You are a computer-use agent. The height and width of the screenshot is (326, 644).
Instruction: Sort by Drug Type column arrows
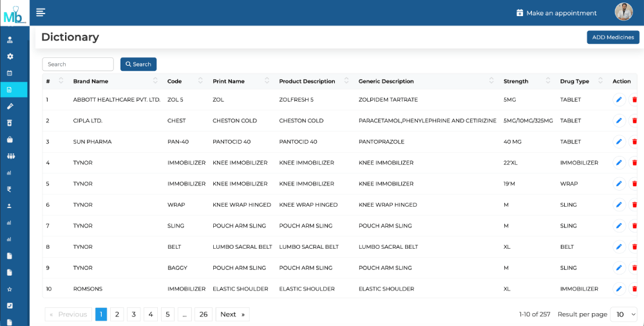click(600, 81)
